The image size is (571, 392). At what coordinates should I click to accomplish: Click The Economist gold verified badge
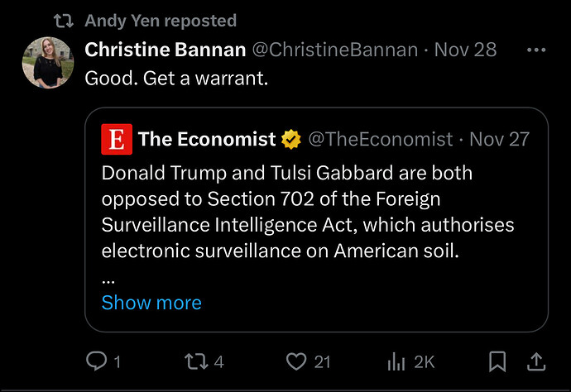[x=290, y=139]
